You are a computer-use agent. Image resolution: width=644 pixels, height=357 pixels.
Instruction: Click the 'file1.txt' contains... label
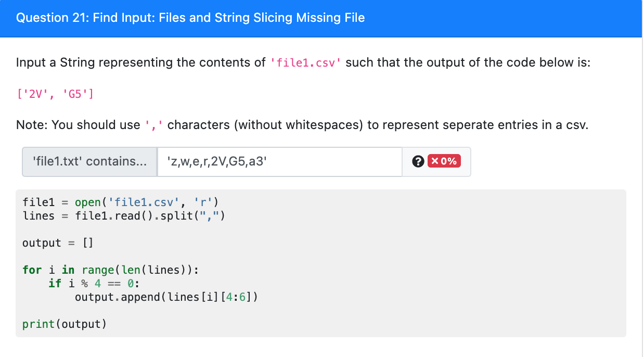click(x=90, y=162)
